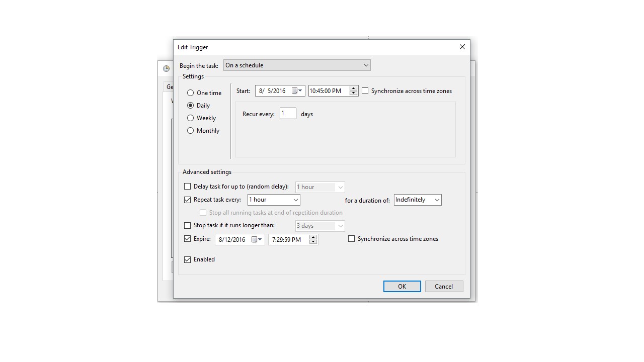Close the Edit Trigger dialog
644x362 pixels.
462,47
